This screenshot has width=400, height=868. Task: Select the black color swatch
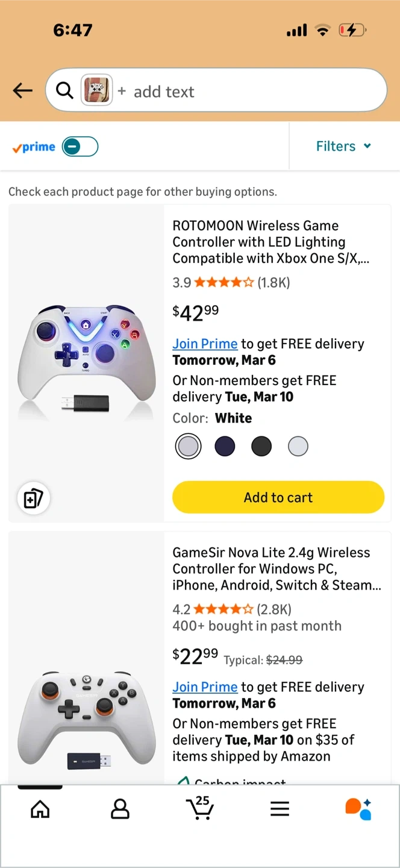click(x=261, y=447)
